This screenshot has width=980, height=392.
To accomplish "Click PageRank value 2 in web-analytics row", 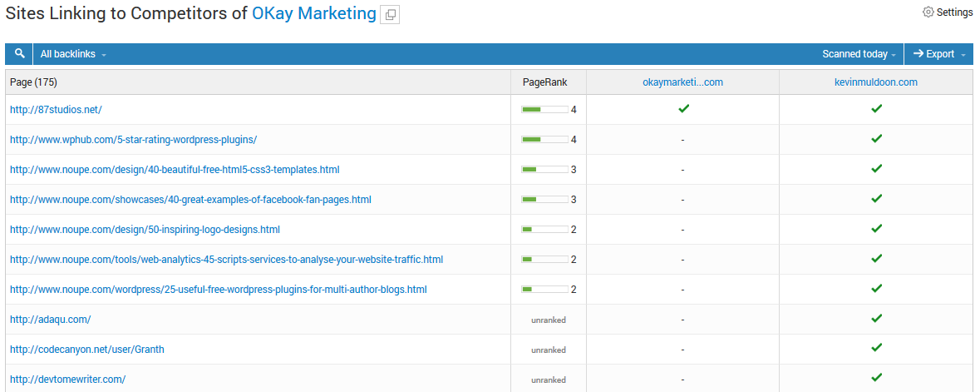I will (x=574, y=259).
